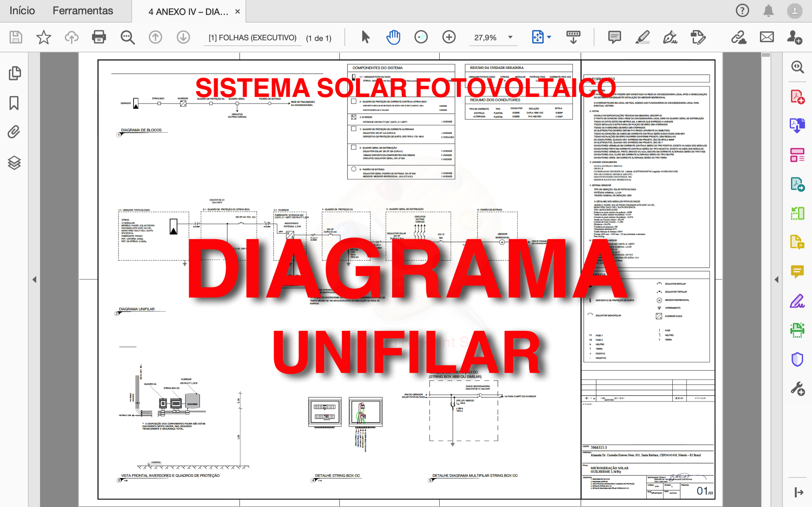Open notifications with the bell icon
The width and height of the screenshot is (812, 507).
[767, 11]
